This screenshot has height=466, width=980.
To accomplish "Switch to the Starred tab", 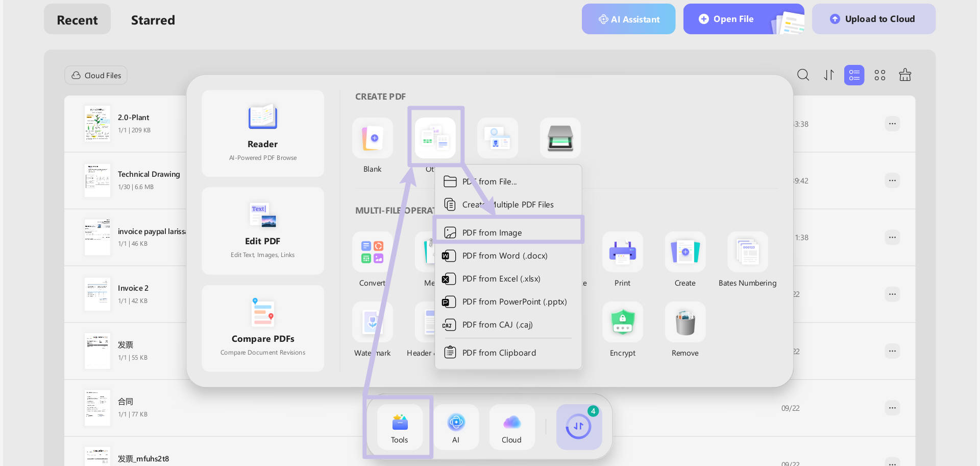I will tap(153, 20).
